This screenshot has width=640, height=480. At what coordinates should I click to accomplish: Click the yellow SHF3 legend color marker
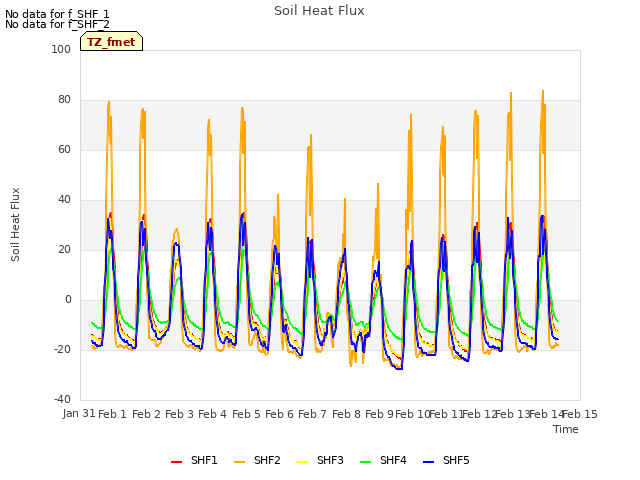click(302, 462)
